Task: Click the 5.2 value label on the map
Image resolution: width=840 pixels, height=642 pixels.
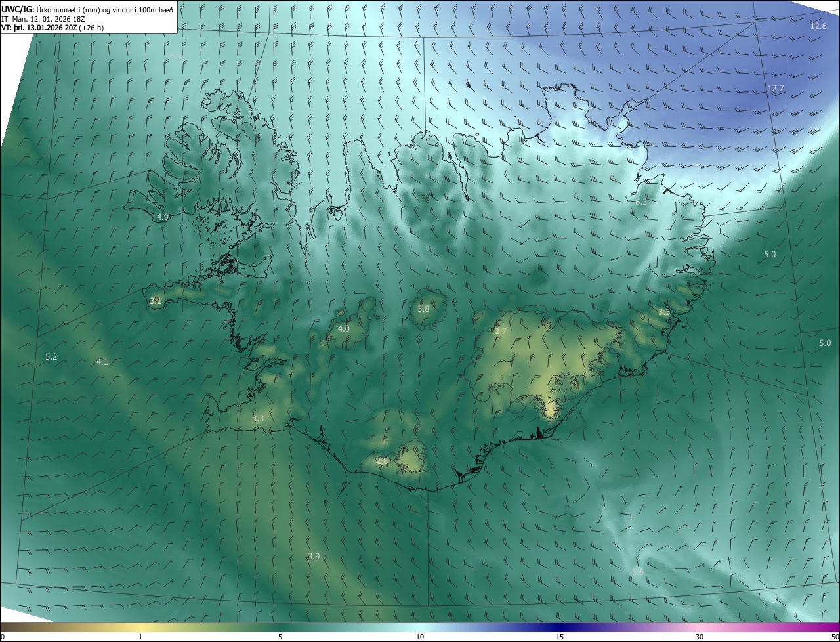Action: click(51, 356)
